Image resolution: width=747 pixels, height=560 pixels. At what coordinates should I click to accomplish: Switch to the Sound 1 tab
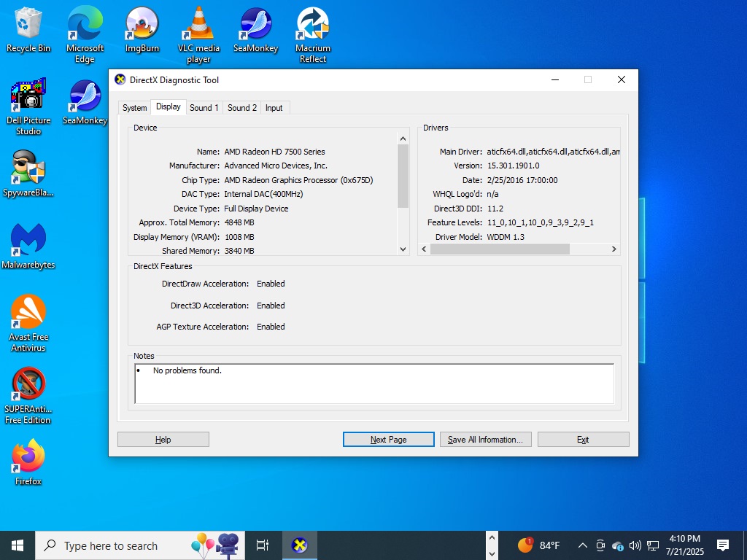tap(204, 108)
